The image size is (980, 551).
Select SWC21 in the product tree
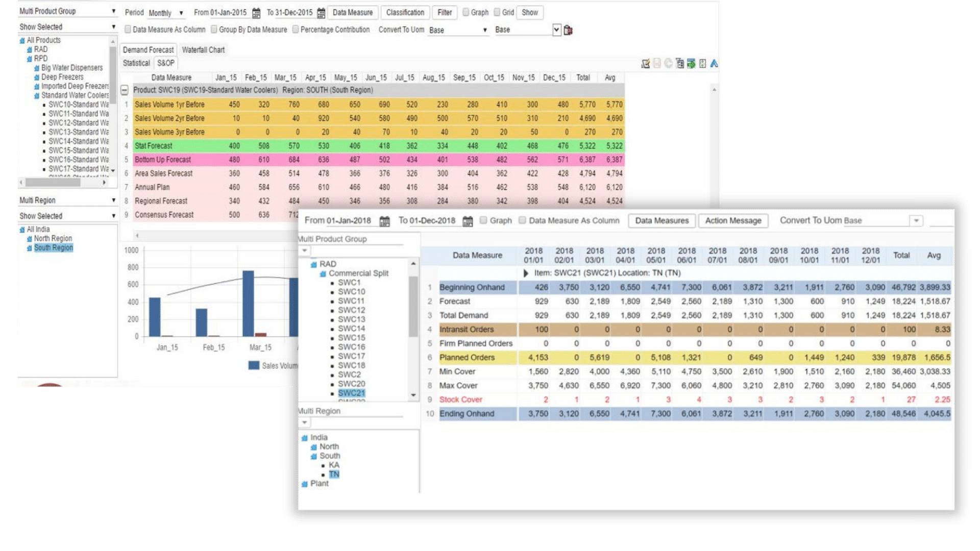pos(351,393)
